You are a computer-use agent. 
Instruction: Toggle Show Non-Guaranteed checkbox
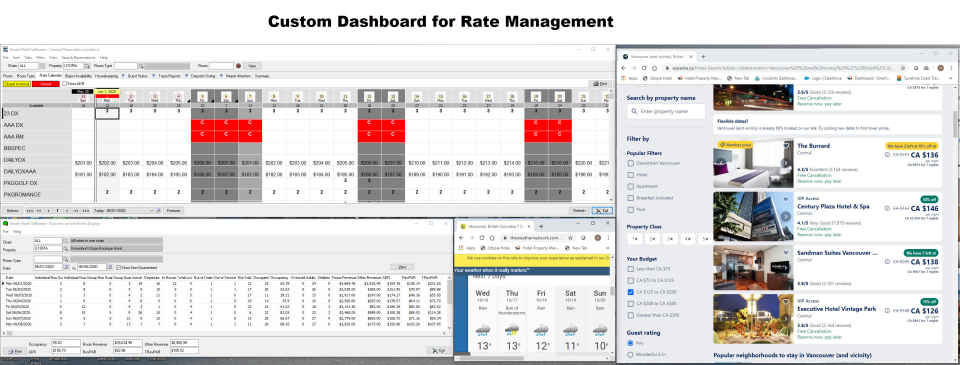(x=117, y=267)
